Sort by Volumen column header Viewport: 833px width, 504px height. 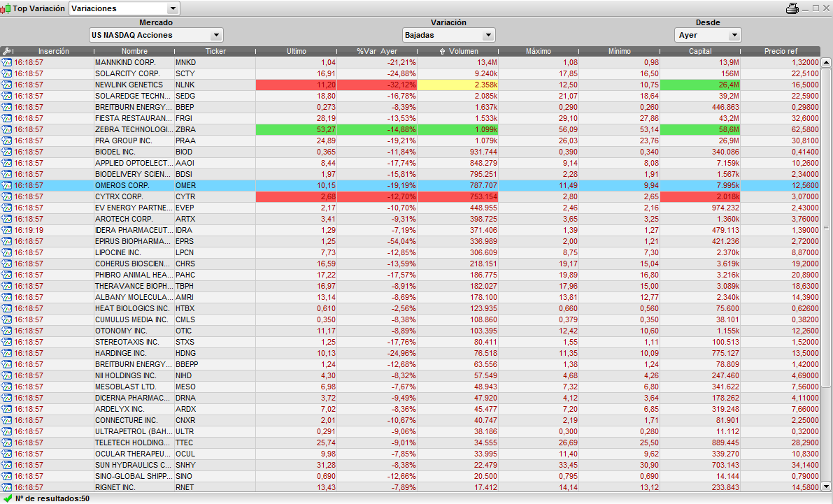458,51
